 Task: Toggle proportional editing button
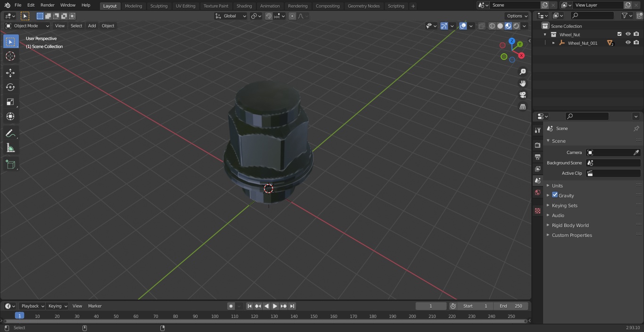[x=292, y=16]
